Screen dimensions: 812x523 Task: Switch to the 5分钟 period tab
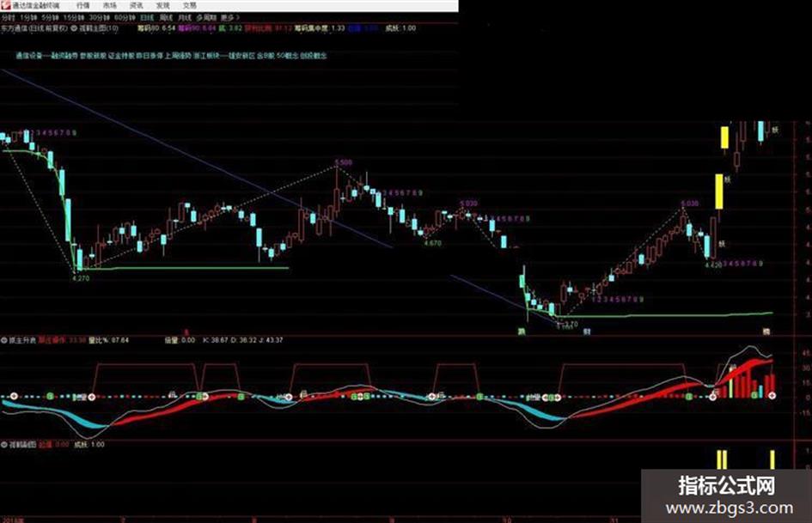pyautogui.click(x=50, y=18)
